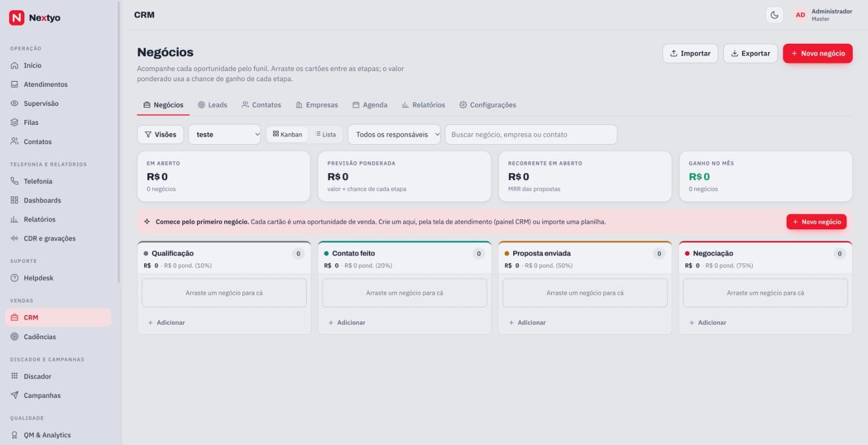Viewport: 868px width, 445px height.
Task: Select the Negócios tab
Action: 163,105
